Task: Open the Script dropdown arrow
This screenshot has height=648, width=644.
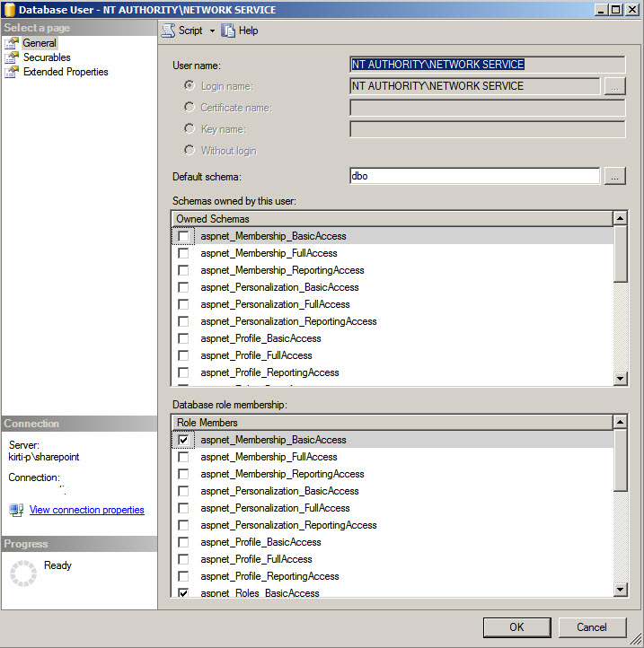Action: (x=213, y=31)
